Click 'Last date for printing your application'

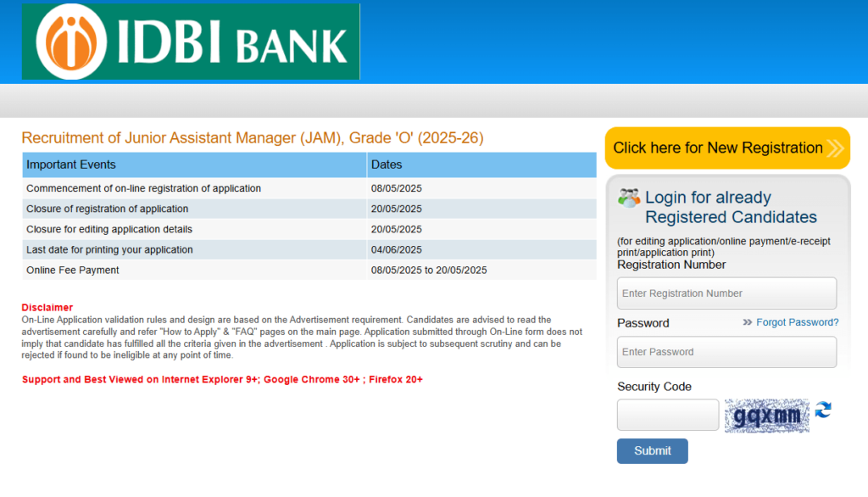click(109, 250)
